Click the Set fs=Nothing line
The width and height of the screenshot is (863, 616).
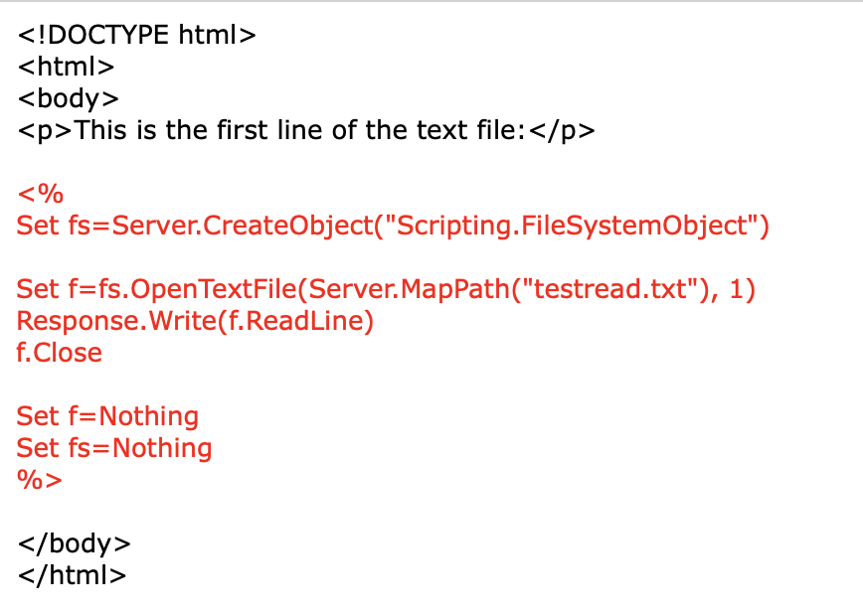[x=114, y=448]
